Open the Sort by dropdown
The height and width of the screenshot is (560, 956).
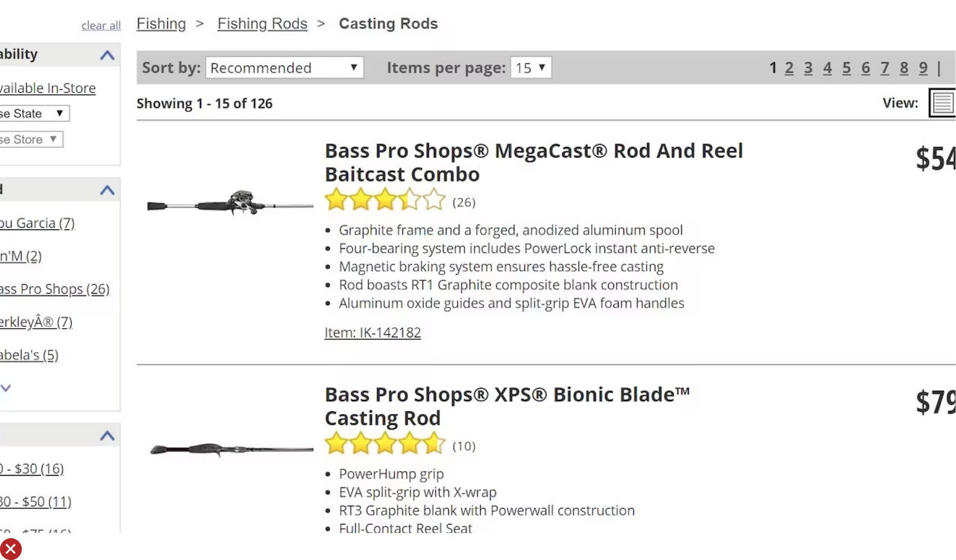[284, 68]
